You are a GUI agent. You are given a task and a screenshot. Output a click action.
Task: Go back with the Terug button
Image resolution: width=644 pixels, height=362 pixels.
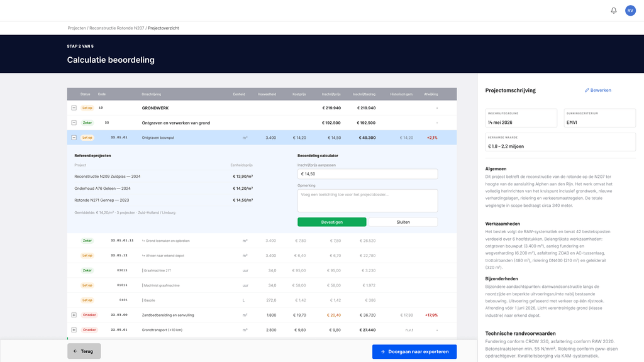[x=84, y=351]
